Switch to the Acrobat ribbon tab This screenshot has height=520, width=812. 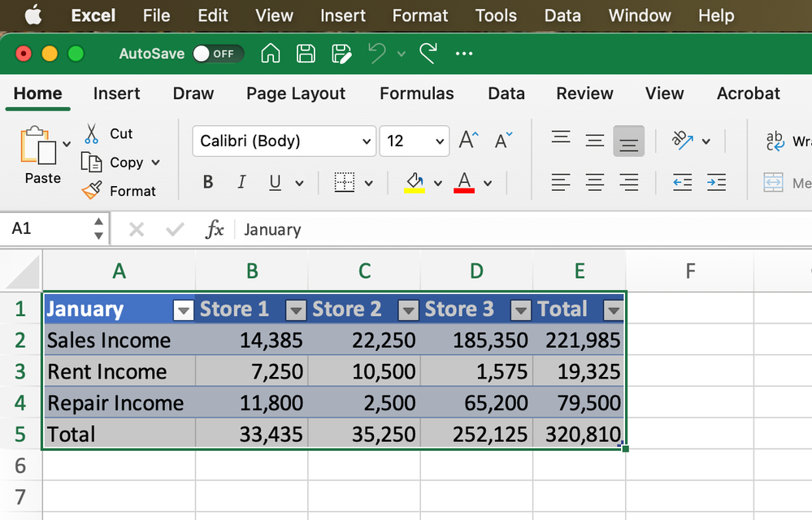point(749,93)
